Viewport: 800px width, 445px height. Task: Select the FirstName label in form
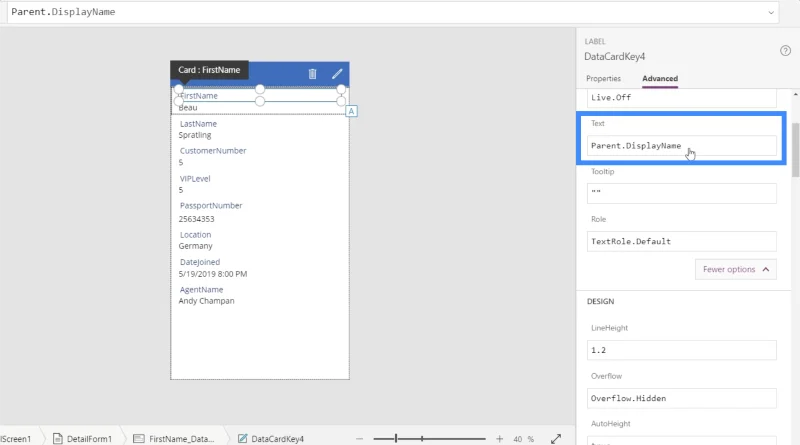tap(198, 96)
